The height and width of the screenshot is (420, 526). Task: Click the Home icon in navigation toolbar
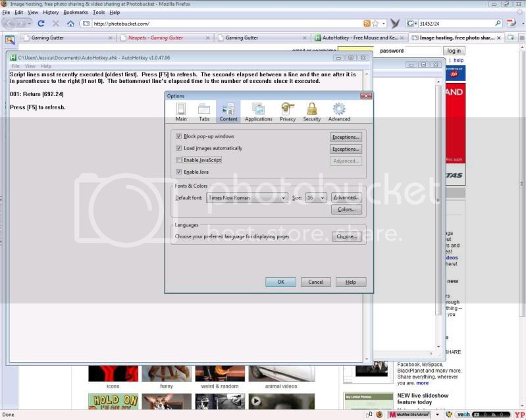point(70,24)
